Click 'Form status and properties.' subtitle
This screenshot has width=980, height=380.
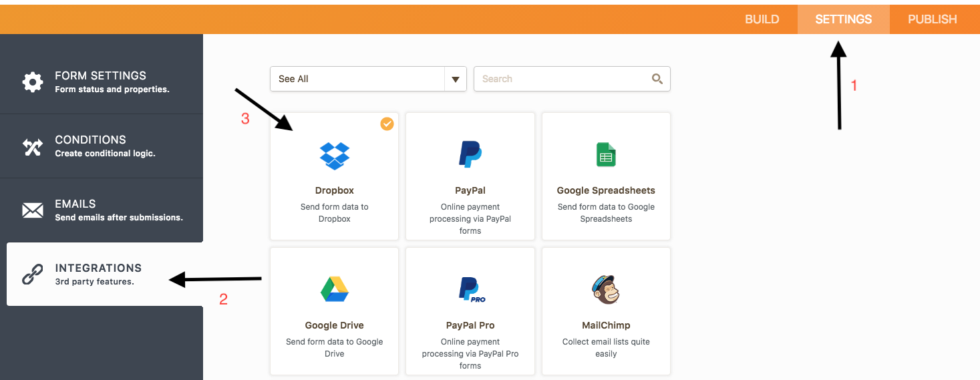tap(112, 89)
